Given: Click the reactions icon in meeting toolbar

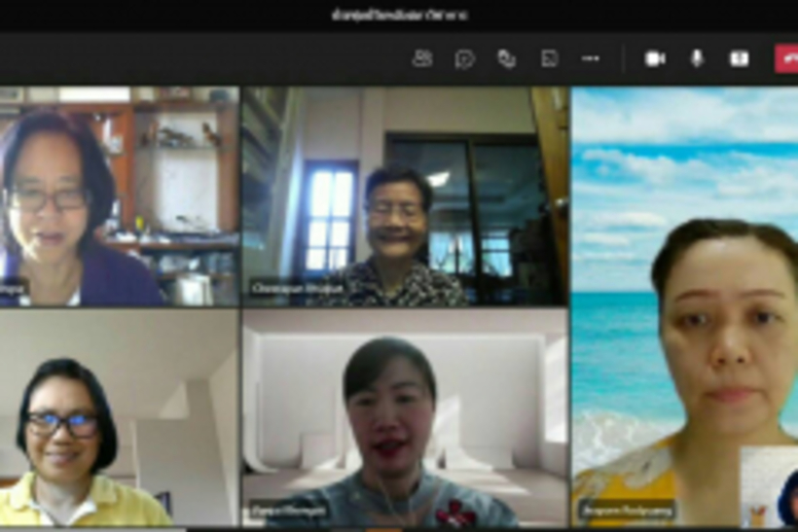Looking at the screenshot, I should 506,58.
